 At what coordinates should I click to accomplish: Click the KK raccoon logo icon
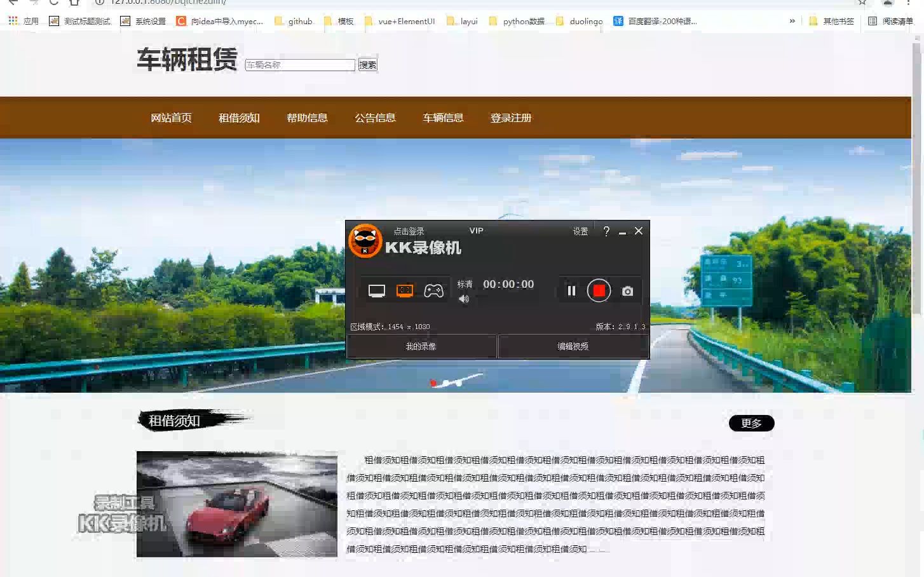click(x=365, y=241)
